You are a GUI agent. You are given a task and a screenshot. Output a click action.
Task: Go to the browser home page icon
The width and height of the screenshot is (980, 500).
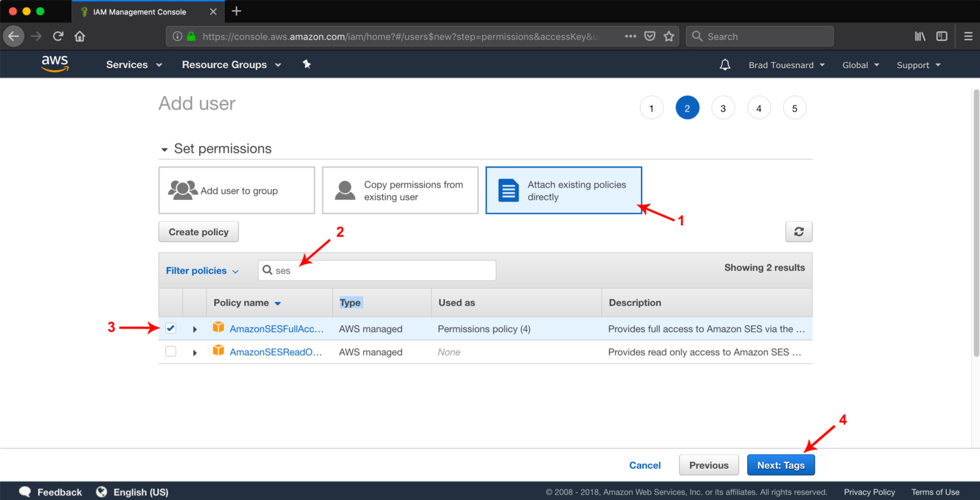point(80,36)
